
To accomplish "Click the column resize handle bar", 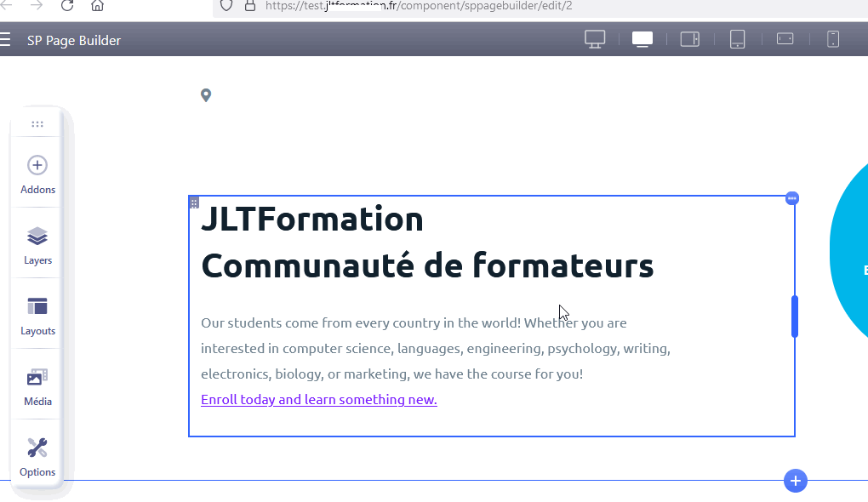I will [795, 316].
